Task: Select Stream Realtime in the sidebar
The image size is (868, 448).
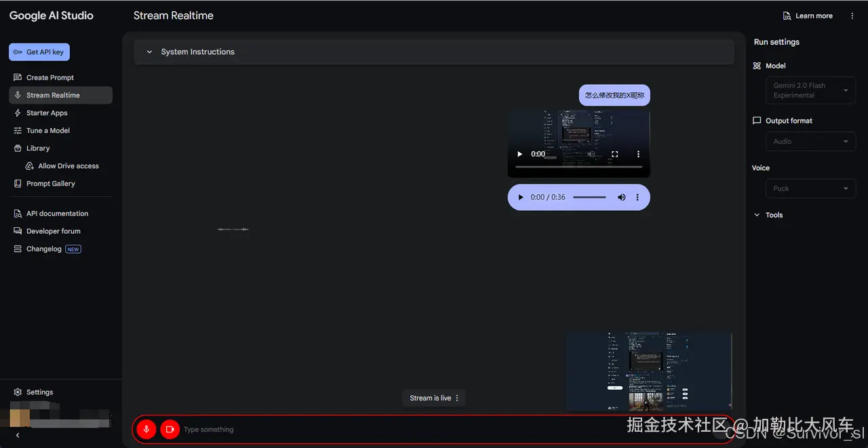Action: pos(60,96)
